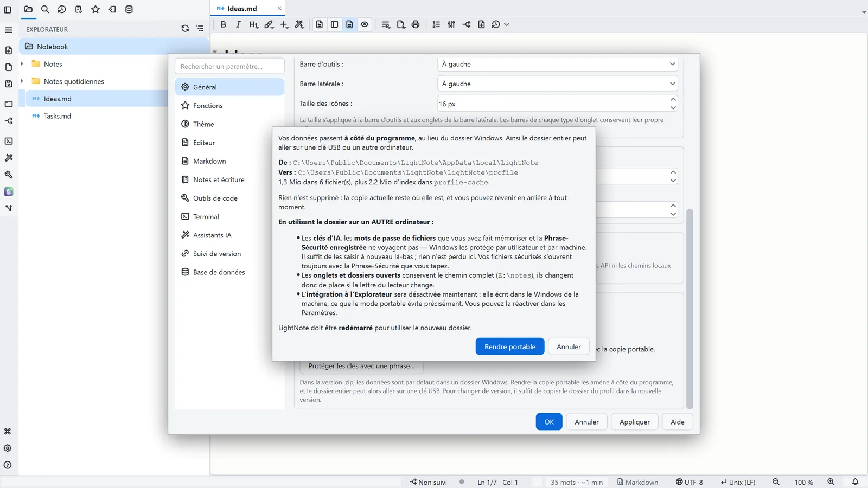
Task: Open the Barre latérale position dropdown
Action: pos(558,84)
